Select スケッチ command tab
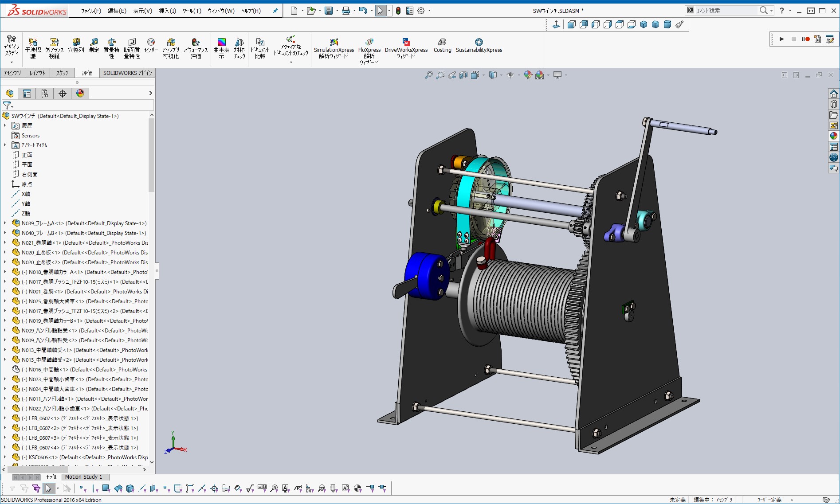The width and height of the screenshot is (840, 504). pyautogui.click(x=62, y=73)
